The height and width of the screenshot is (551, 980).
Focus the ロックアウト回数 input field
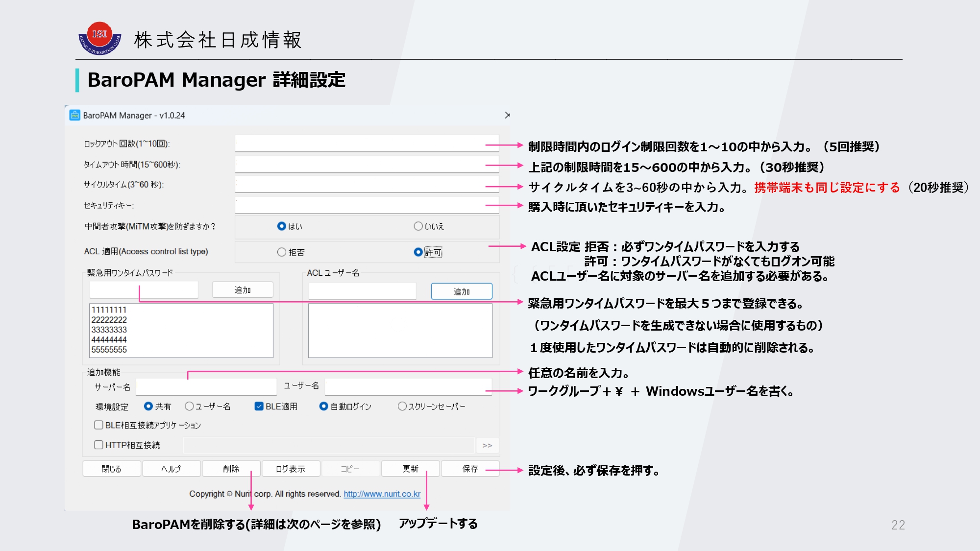(x=367, y=144)
